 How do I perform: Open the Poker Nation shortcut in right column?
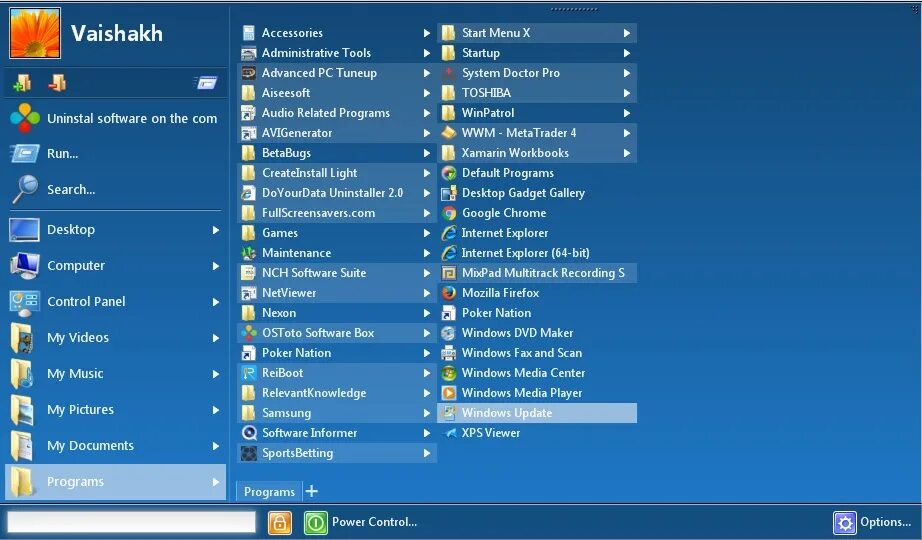point(536,313)
